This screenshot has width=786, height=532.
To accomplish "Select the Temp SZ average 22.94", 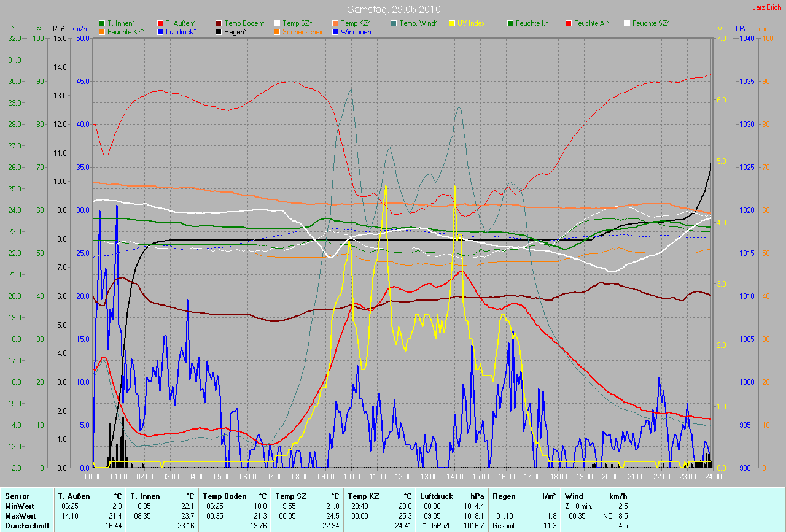I will pyautogui.click(x=330, y=526).
